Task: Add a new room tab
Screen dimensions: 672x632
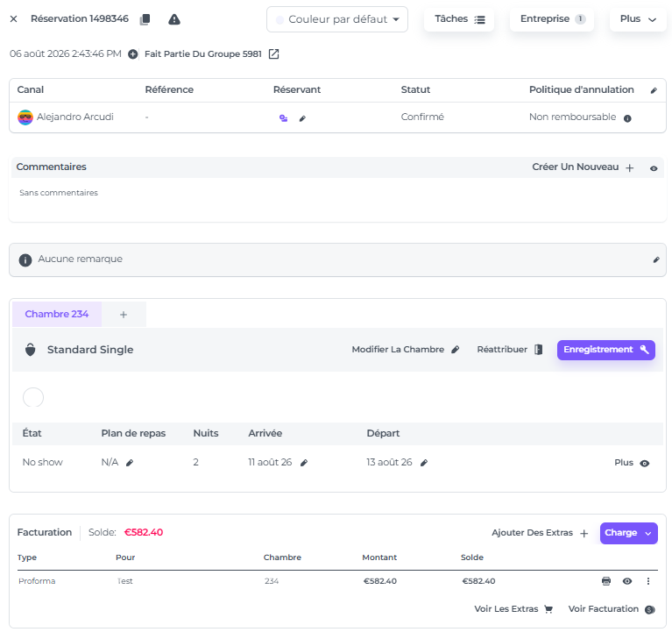Action: [x=124, y=315]
